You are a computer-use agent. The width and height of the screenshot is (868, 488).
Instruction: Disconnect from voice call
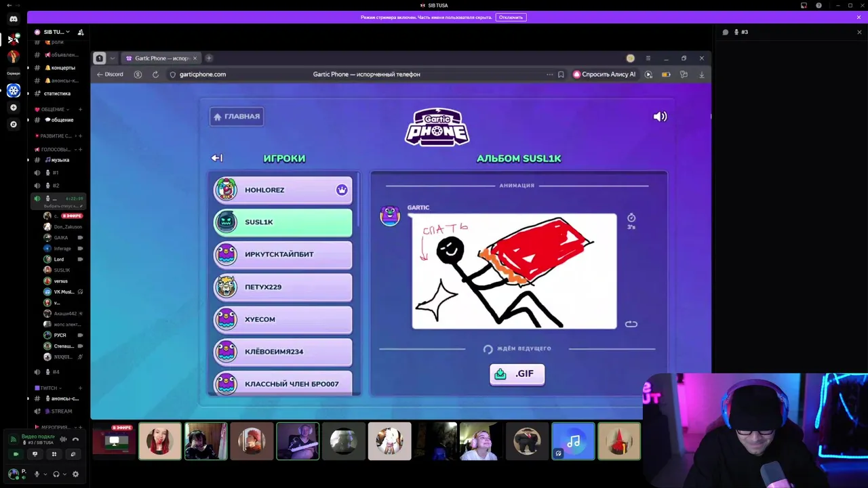click(x=75, y=440)
